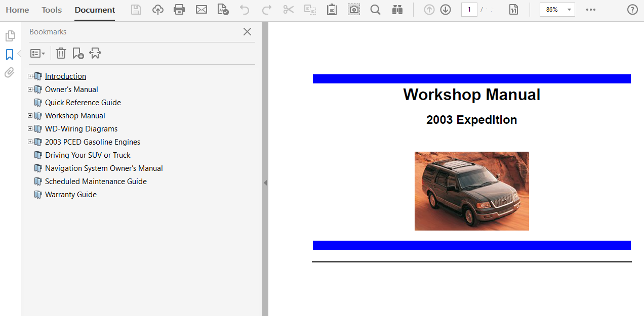The image size is (644, 316).
Task: Expand WD-Wiring Diagrams bookmark
Action: (30, 129)
